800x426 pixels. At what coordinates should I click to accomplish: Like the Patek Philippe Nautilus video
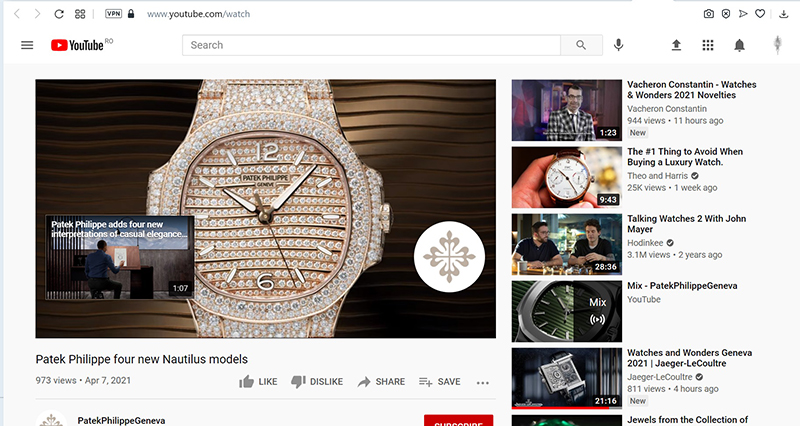coord(258,382)
